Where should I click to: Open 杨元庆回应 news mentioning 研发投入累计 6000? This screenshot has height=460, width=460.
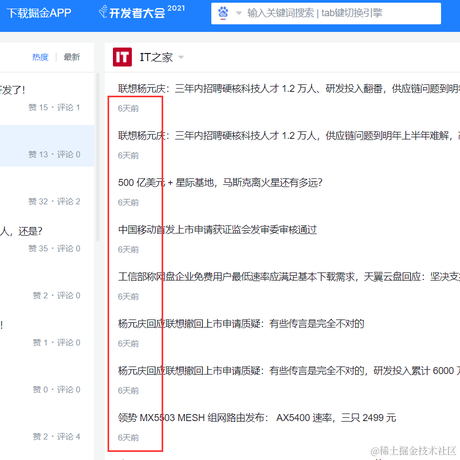(289, 371)
